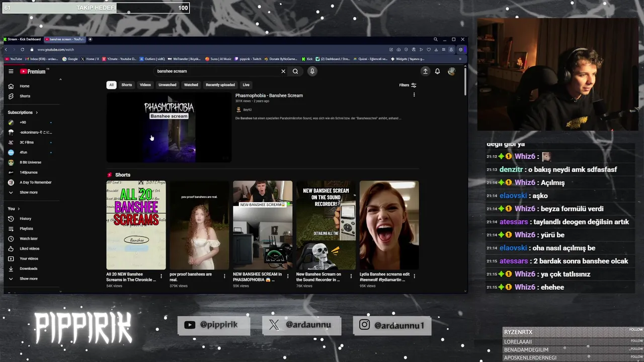The image size is (644, 362).
Task: Open the Suno AI Music bookmark
Action: 218,59
